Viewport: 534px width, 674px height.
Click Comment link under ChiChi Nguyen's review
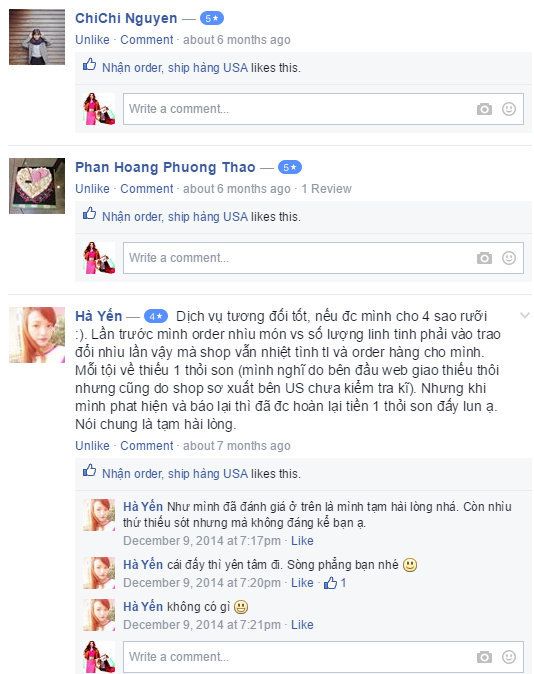pos(147,40)
